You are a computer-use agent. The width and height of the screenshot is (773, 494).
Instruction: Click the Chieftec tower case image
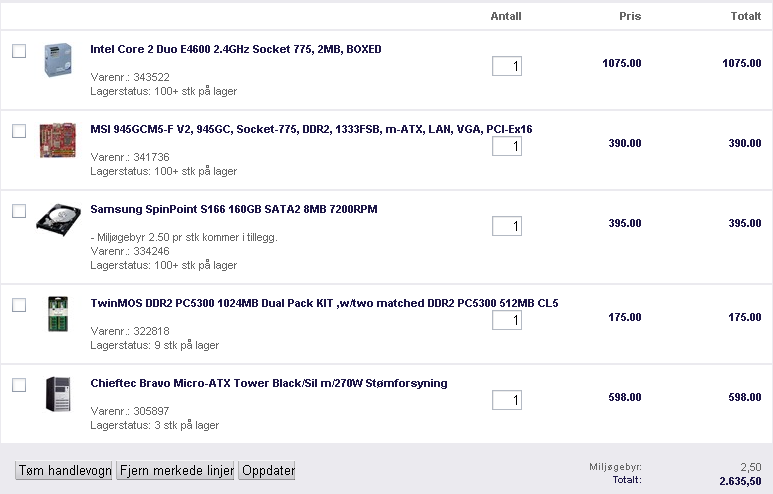click(x=58, y=394)
